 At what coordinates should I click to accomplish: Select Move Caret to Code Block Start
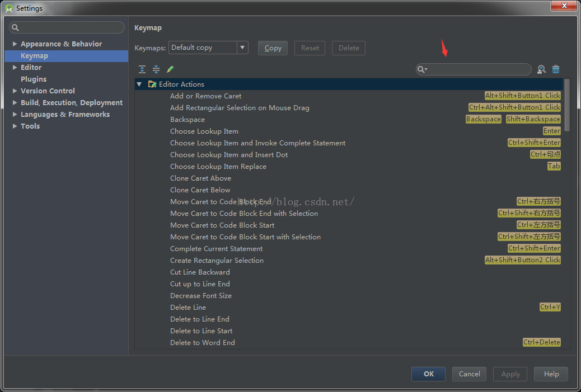(x=349, y=225)
